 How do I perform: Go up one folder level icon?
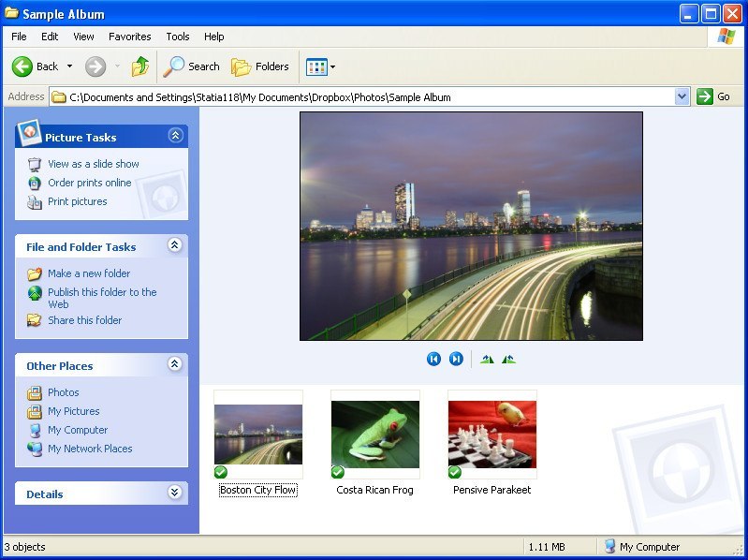(140, 66)
